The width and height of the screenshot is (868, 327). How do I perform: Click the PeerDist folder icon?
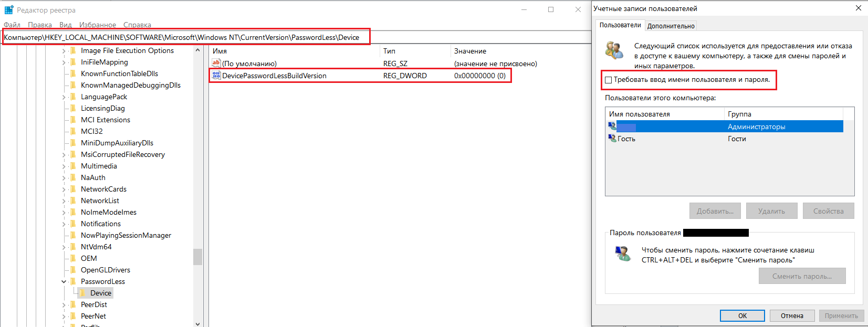tap(73, 304)
